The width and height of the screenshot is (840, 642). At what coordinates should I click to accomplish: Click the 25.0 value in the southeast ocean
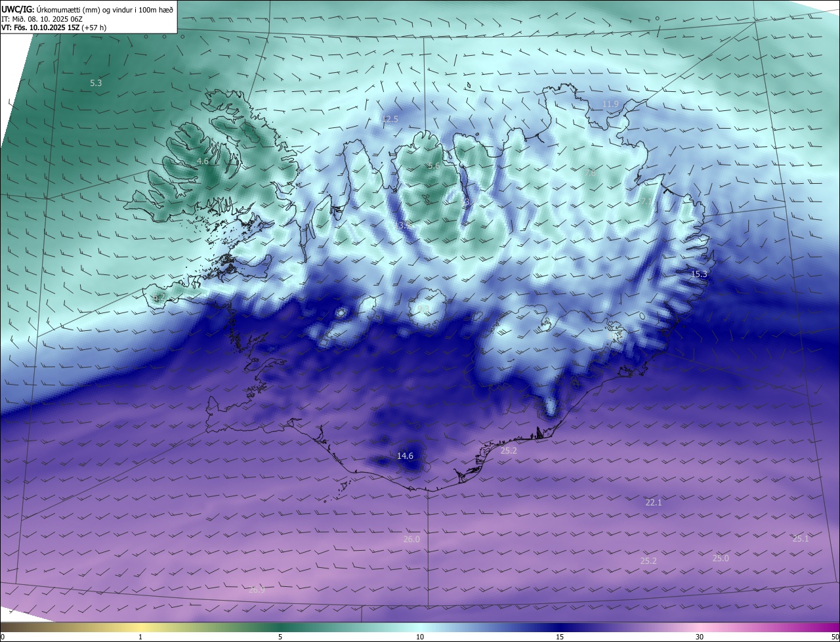tap(721, 558)
